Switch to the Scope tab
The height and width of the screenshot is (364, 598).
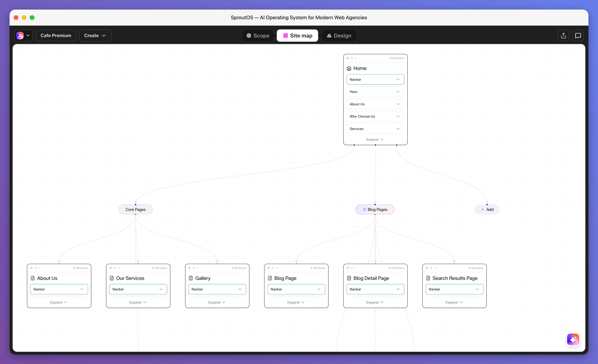[258, 36]
